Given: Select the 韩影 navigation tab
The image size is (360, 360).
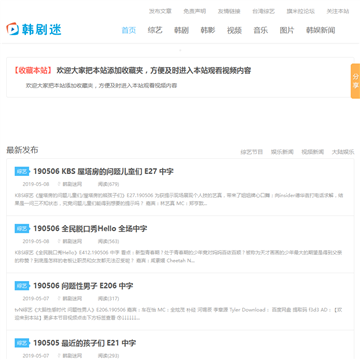Looking at the screenshot, I should [x=208, y=30].
